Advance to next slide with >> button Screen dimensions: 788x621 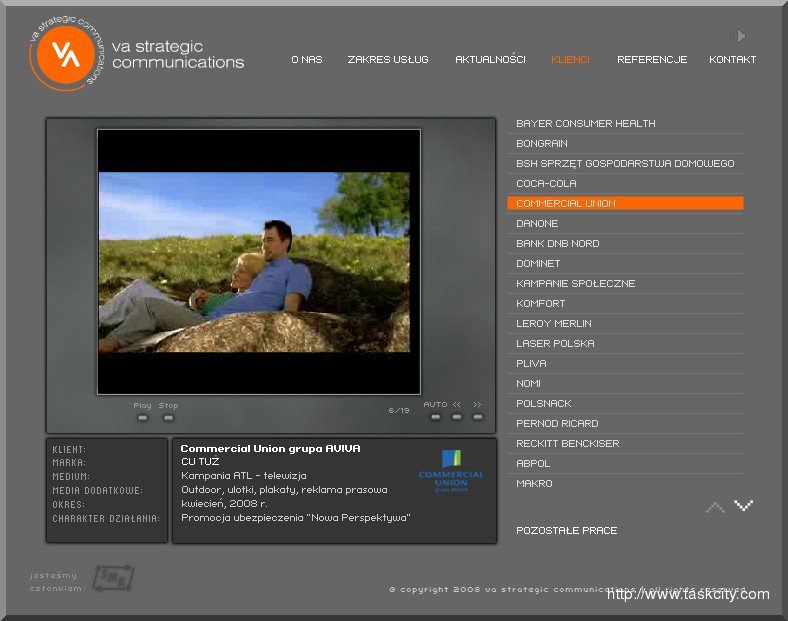pos(478,416)
